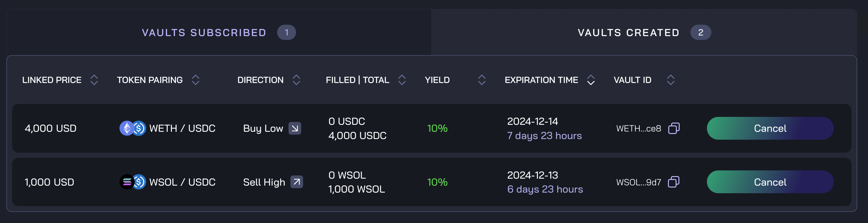
Task: Sort vaults by Yield
Action: [x=482, y=80]
